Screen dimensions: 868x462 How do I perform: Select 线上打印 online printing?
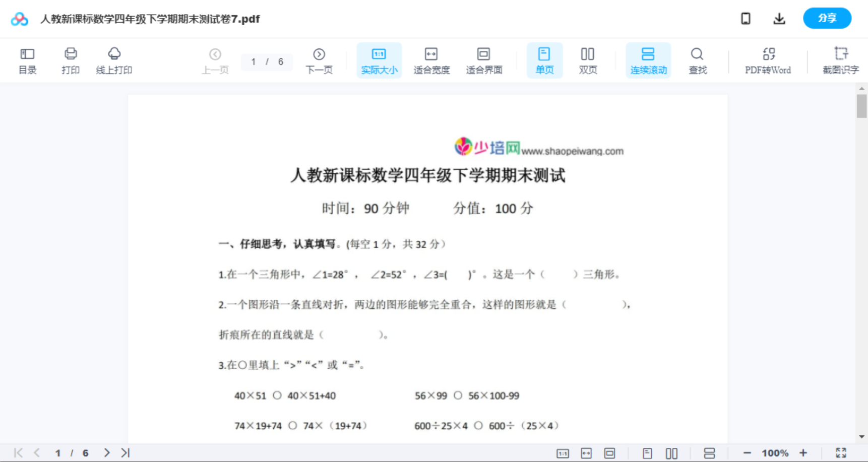tap(114, 60)
